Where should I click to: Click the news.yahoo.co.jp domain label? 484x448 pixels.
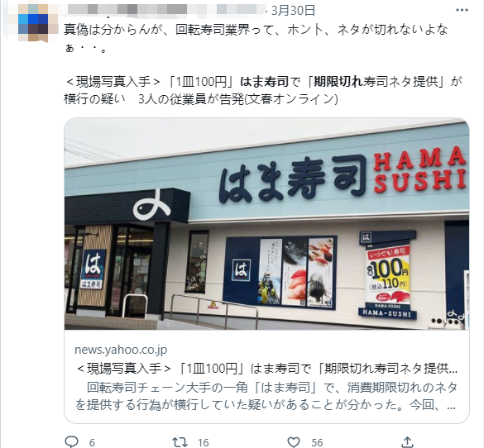(x=121, y=350)
